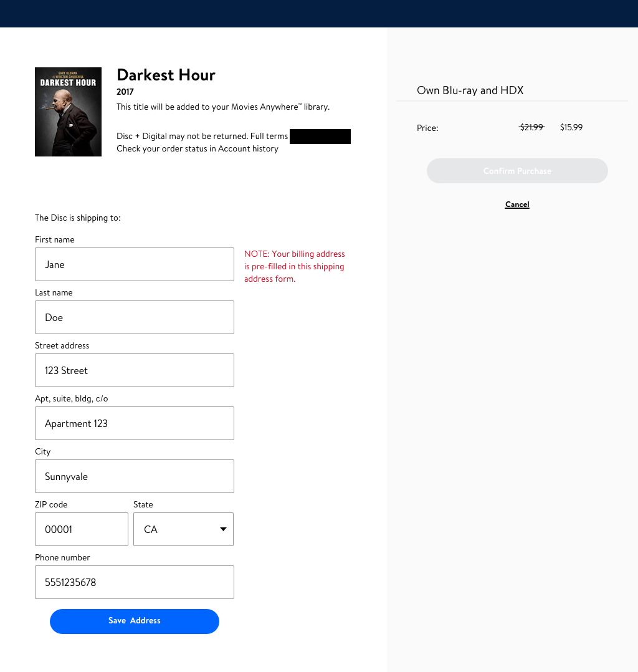Select the Apt, suite, bldg field
Image resolution: width=638 pixels, height=672 pixels.
(135, 423)
